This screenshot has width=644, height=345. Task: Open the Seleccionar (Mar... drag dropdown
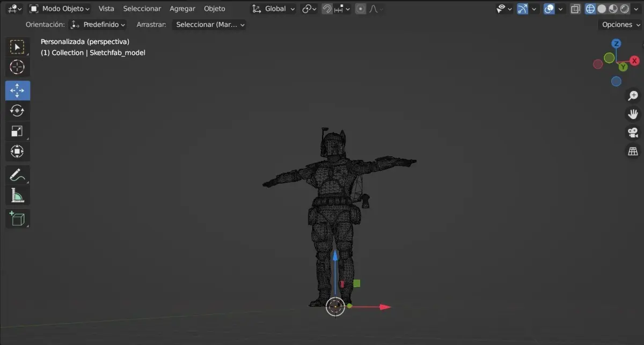click(x=209, y=25)
